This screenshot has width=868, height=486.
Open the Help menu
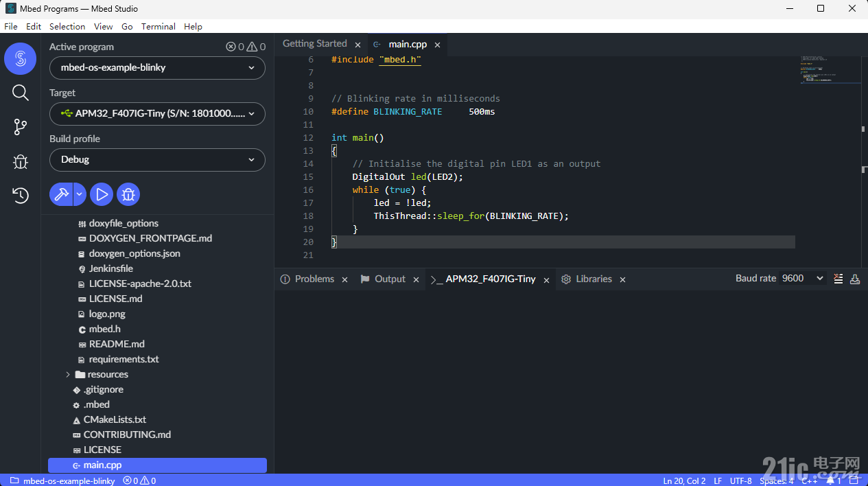click(x=193, y=26)
